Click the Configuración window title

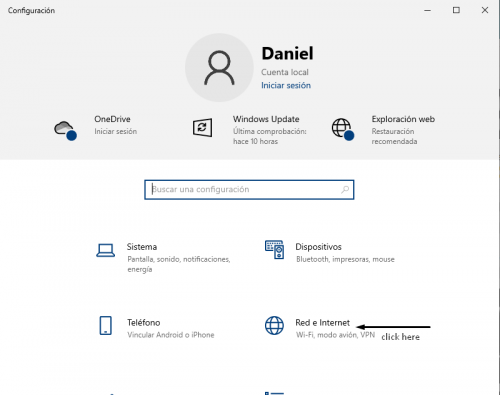(x=31, y=11)
